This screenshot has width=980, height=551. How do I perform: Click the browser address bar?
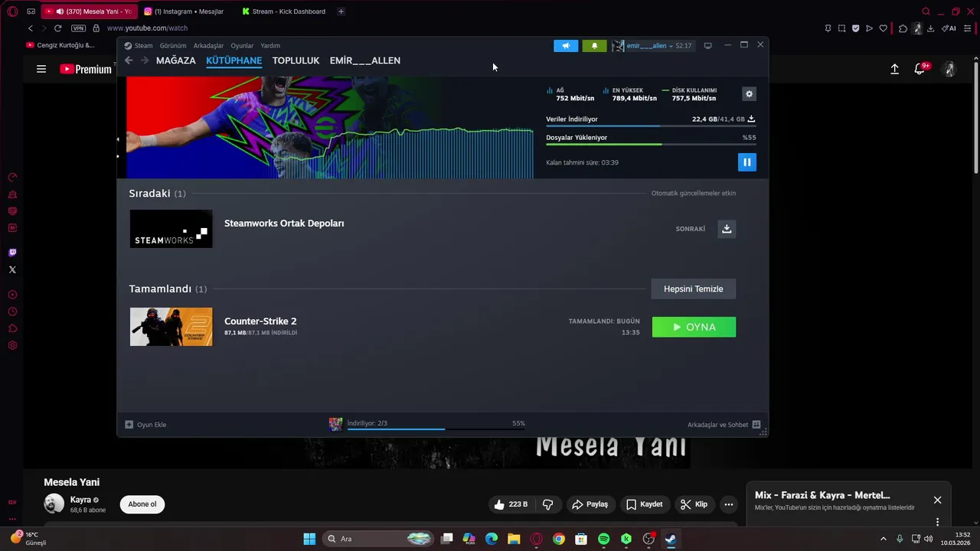(459, 28)
